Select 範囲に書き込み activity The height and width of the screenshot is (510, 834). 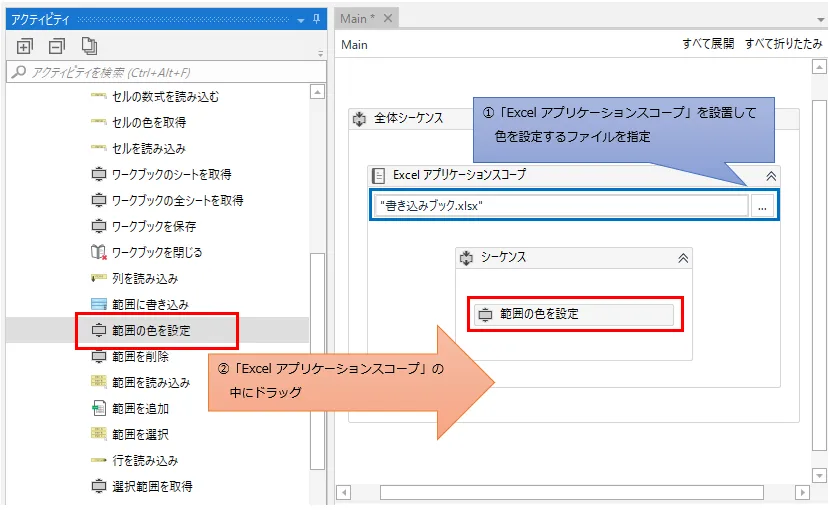[151, 304]
